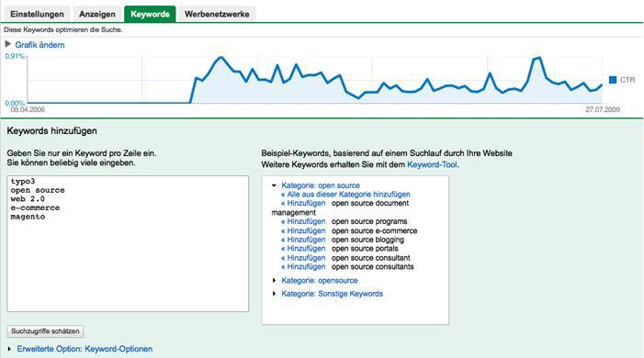Click the Suchzugriffe schätzen button
The image size is (644, 358).
[45, 330]
